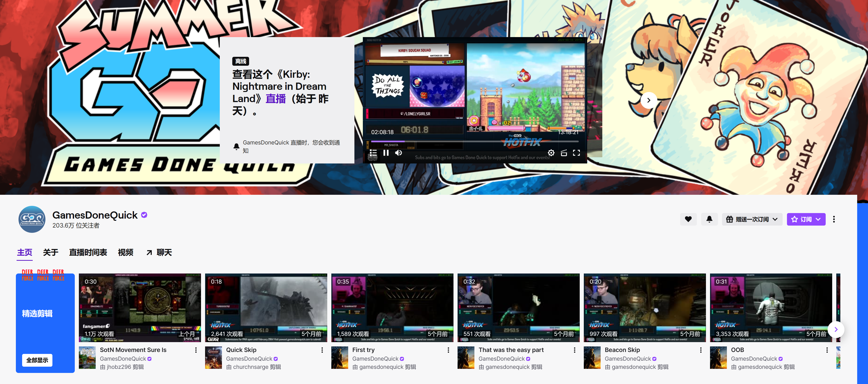Open the 直播时间表 tab
868x384 pixels.
point(88,252)
